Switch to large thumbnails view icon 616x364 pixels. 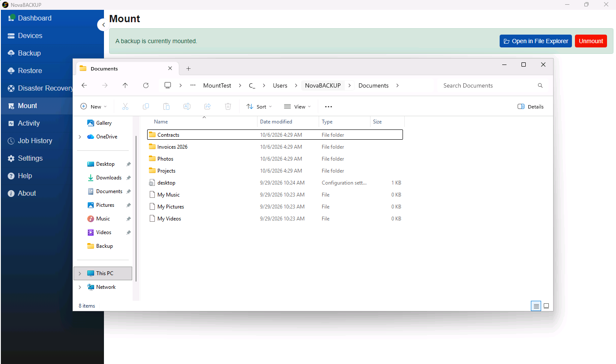coord(546,306)
